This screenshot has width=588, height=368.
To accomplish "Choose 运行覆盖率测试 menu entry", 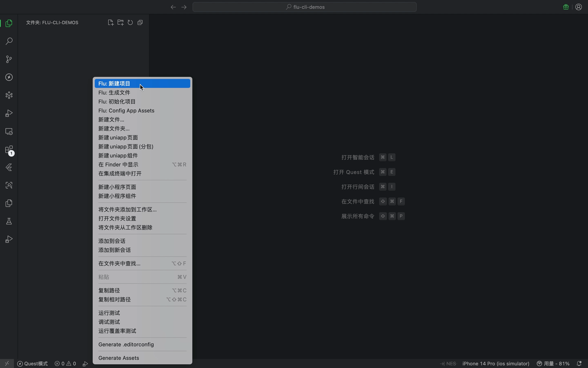I will pos(143,331).
